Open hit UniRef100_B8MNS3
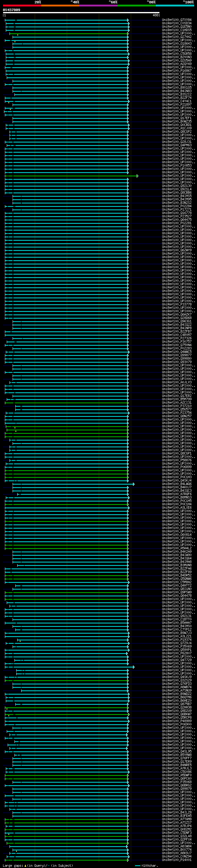The image size is (197, 868). (177, 497)
